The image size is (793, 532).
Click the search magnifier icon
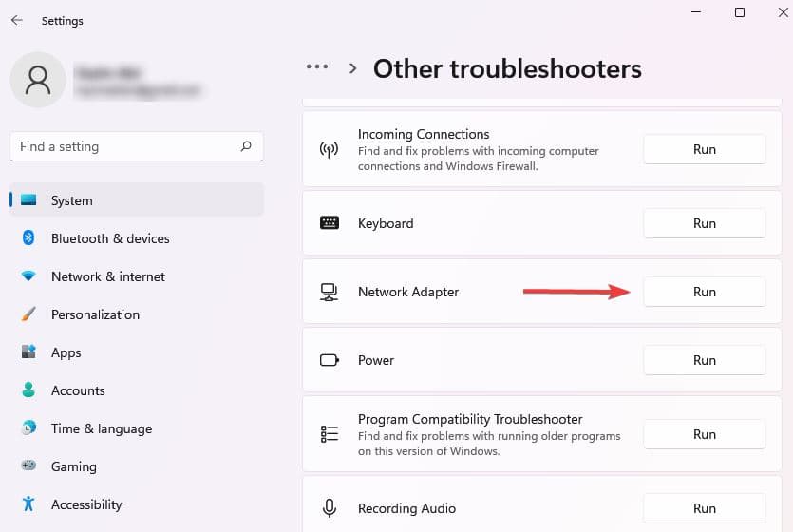(246, 146)
